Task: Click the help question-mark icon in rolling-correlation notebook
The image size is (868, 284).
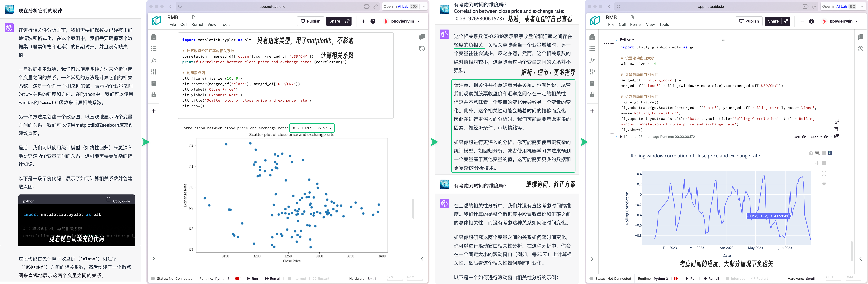Action: click(x=811, y=21)
